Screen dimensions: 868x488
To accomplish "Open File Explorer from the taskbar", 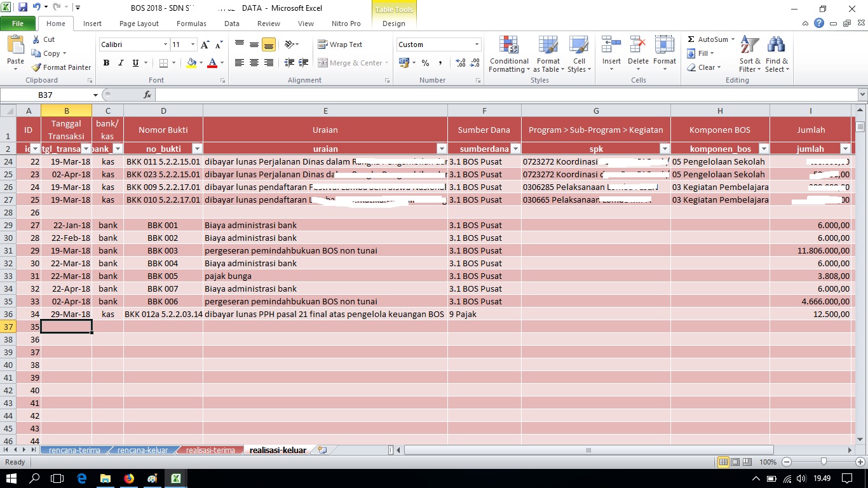I will pos(105,478).
